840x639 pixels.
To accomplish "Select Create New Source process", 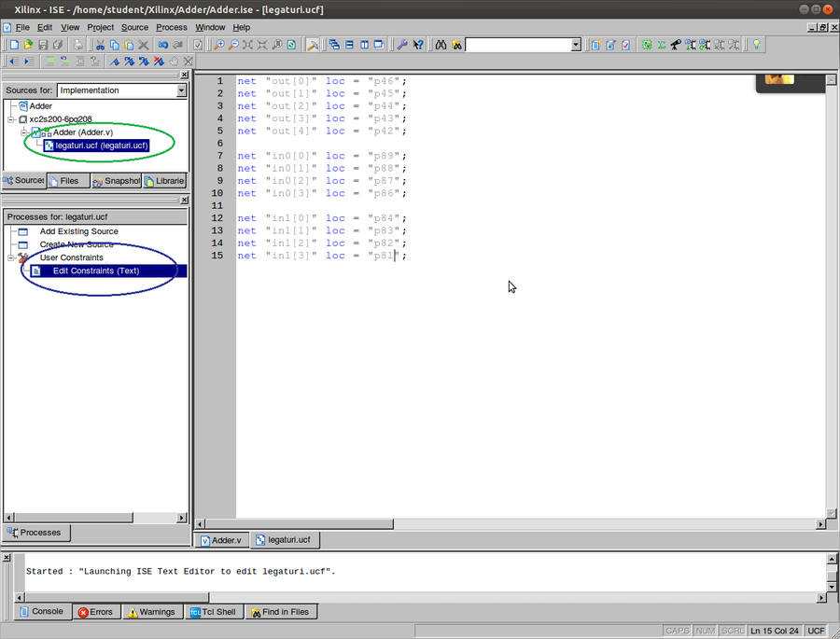I will click(77, 244).
